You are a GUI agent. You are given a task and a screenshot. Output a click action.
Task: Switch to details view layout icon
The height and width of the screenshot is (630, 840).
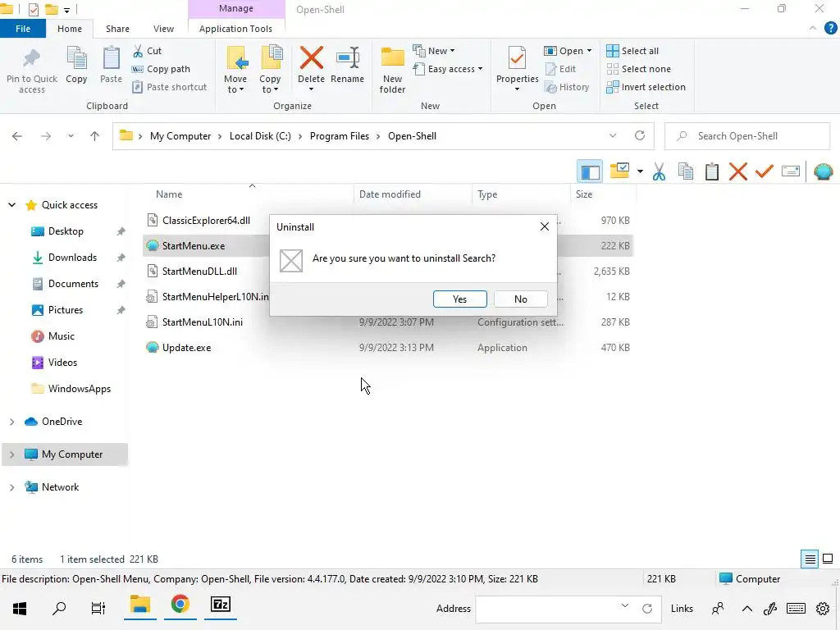[x=810, y=559]
